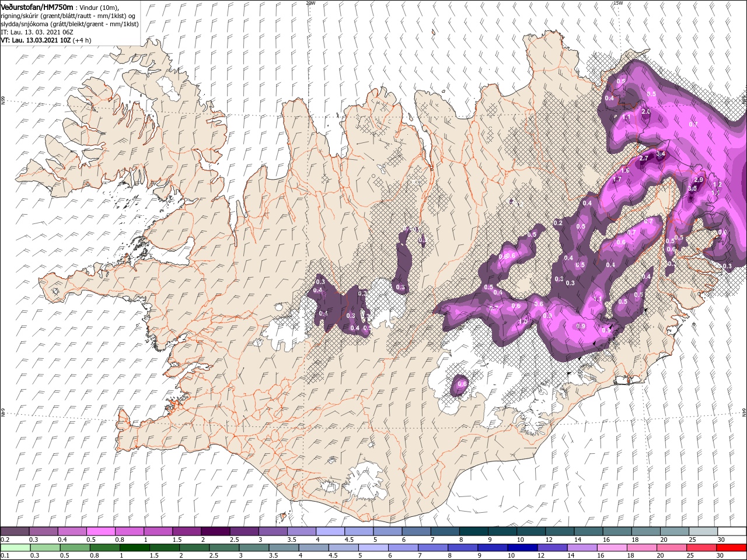Viewport: 747px width, 560px height.
Task: Click the dark green 1 rain legend swatch
Action: tap(135, 547)
